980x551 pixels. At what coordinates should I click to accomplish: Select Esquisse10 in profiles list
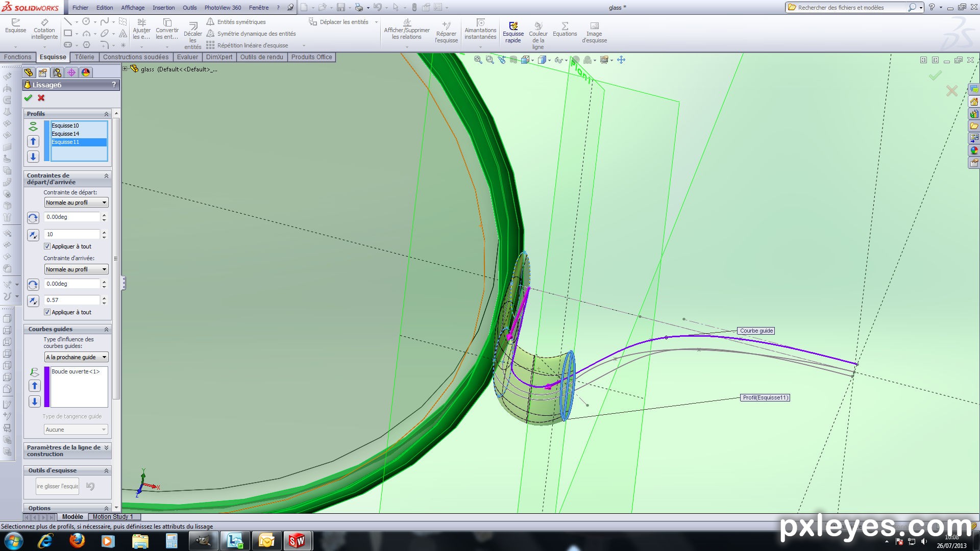click(x=78, y=126)
